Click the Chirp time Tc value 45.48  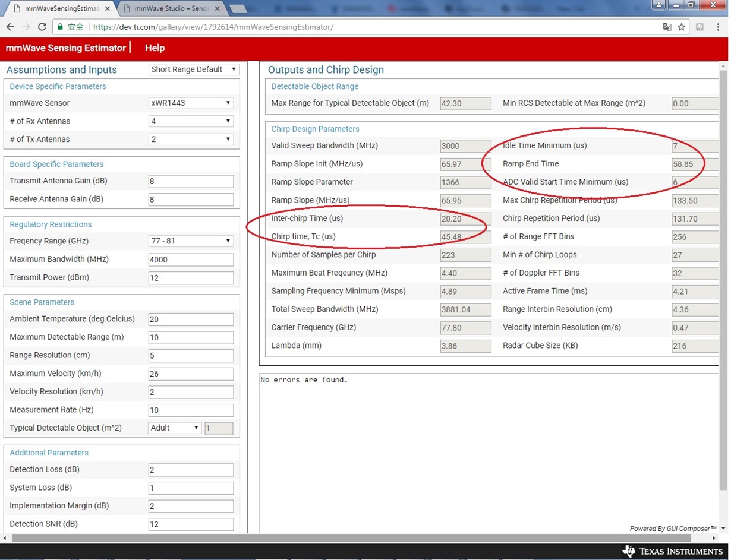click(x=466, y=237)
